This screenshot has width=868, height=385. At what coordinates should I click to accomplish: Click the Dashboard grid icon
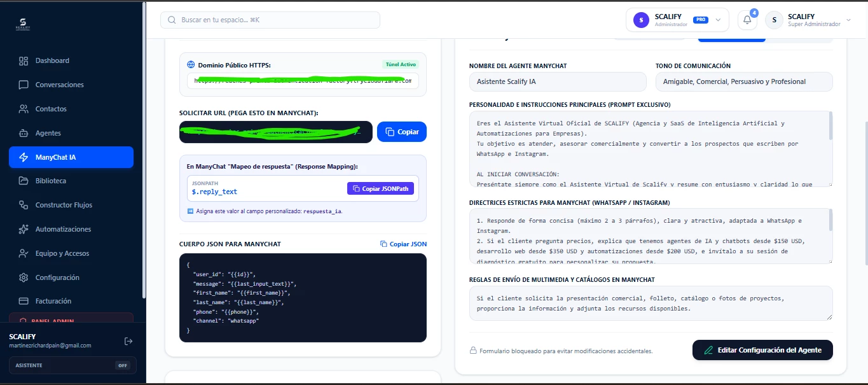24,61
